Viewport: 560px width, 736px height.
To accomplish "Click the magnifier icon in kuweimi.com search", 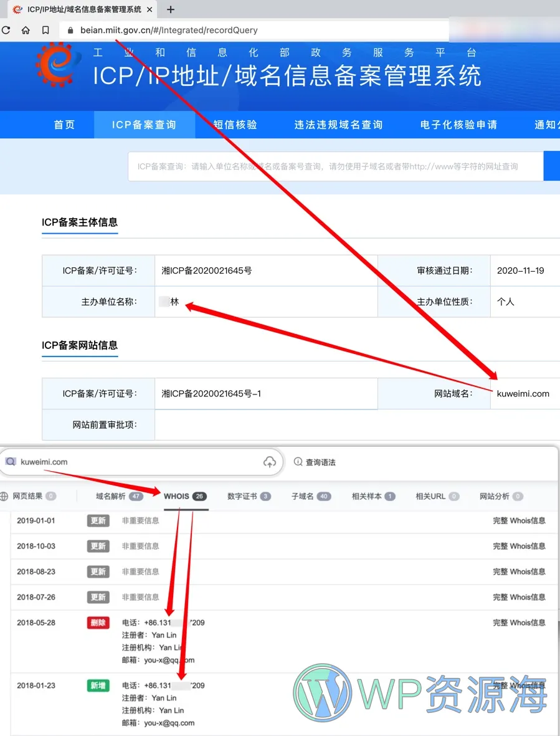I will coord(11,462).
